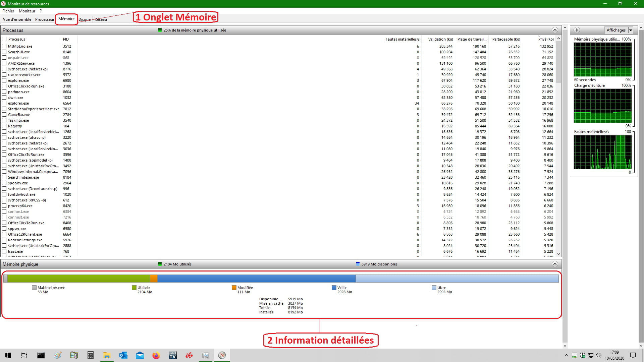
Task: Select the procexp64.exe checkbox
Action: pyautogui.click(x=4, y=206)
